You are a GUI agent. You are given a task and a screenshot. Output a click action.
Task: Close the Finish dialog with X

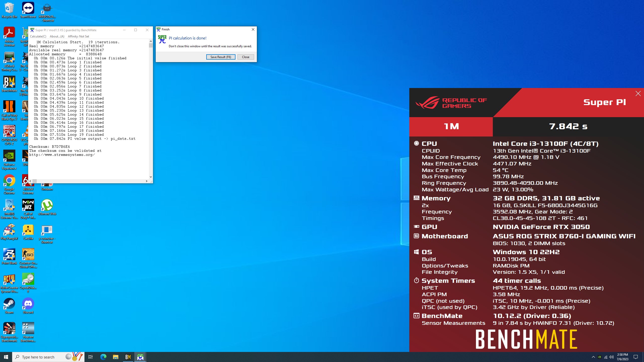pyautogui.click(x=253, y=29)
